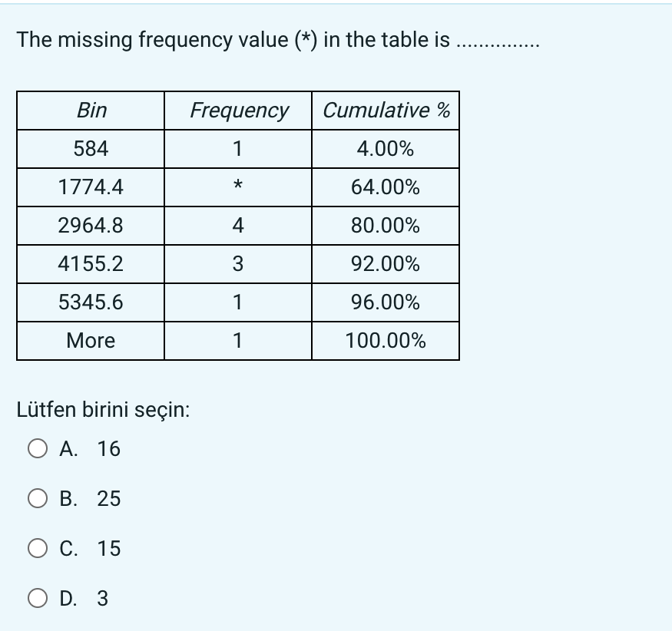
Task: Click the cell showing 64.00%
Action: click(x=385, y=187)
